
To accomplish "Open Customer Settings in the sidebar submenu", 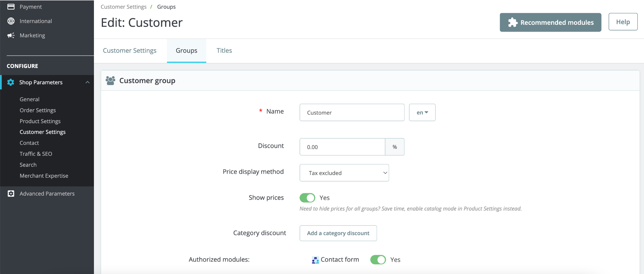I will click(x=43, y=132).
